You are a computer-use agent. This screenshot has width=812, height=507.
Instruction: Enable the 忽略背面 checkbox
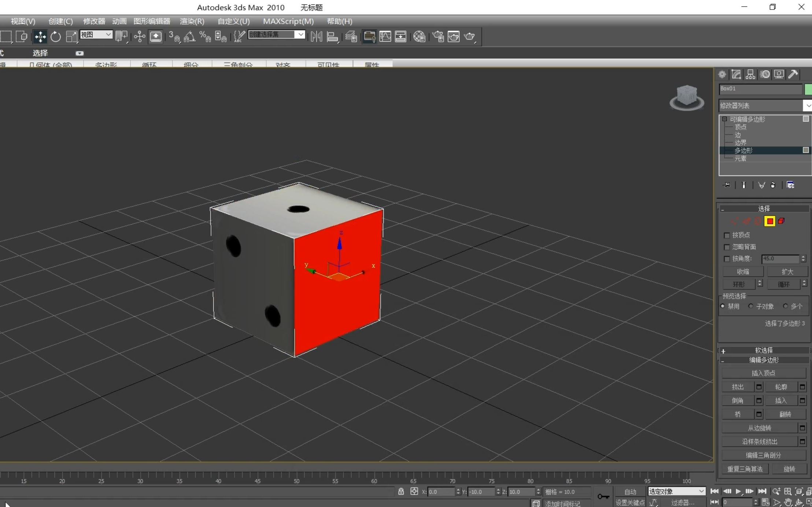pos(727,247)
